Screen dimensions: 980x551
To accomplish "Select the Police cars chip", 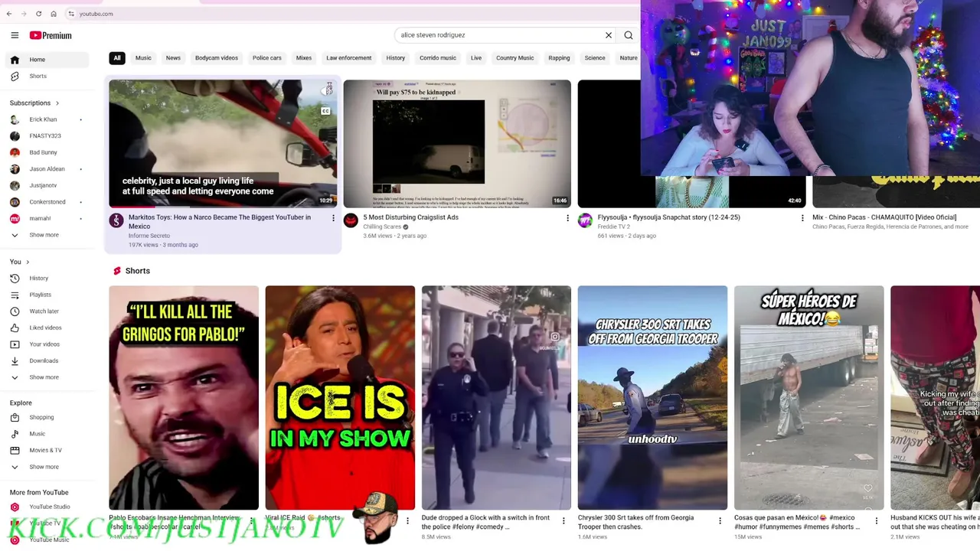I will pyautogui.click(x=267, y=58).
